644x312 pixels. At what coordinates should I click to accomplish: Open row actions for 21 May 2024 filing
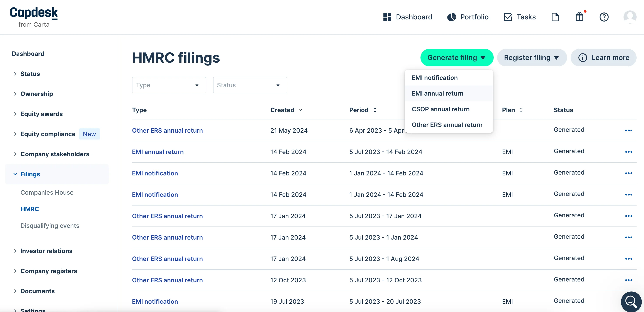[629, 130]
